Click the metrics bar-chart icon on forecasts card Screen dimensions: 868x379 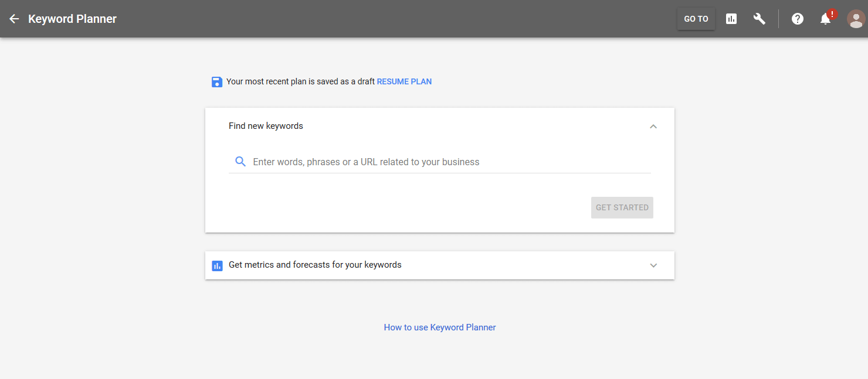217,265
